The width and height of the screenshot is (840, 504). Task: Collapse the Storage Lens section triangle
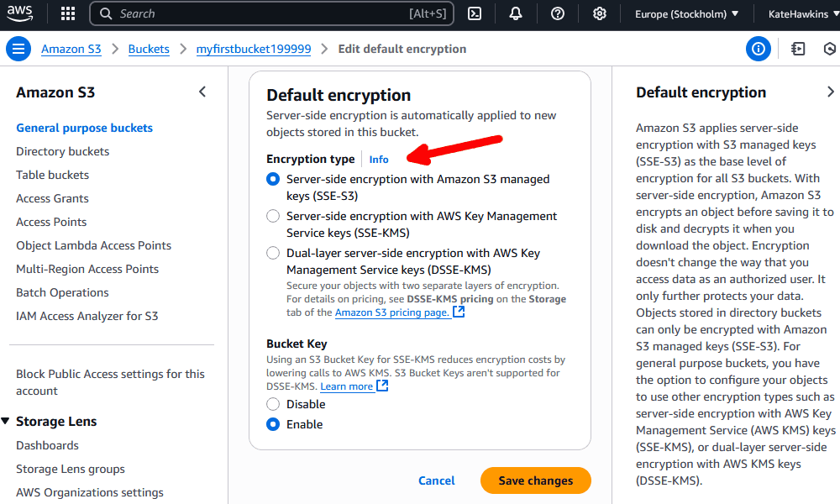(6, 421)
